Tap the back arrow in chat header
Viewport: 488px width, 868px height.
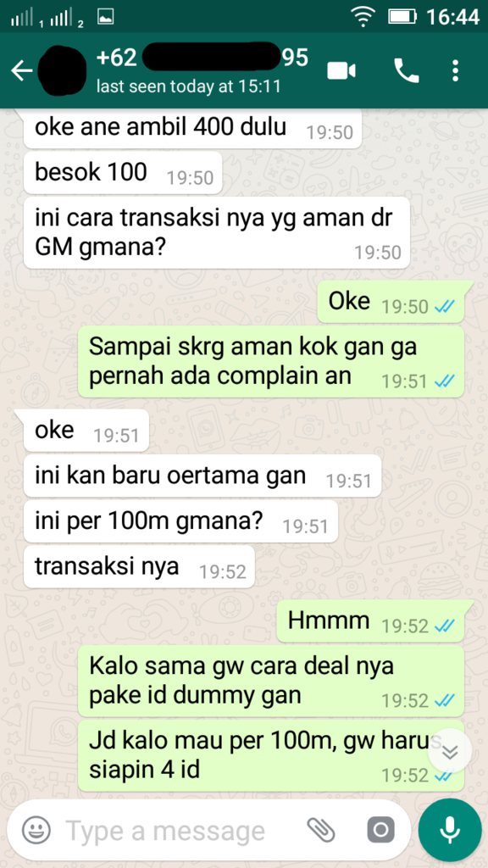21,71
